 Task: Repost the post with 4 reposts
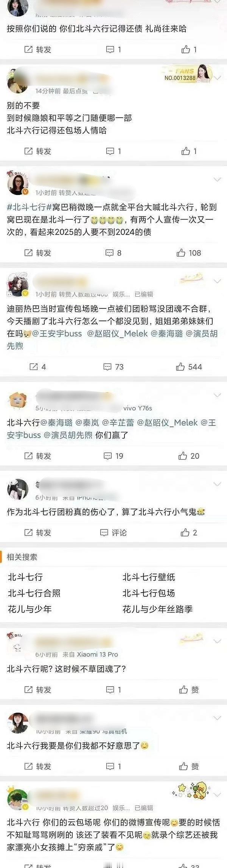[38, 367]
